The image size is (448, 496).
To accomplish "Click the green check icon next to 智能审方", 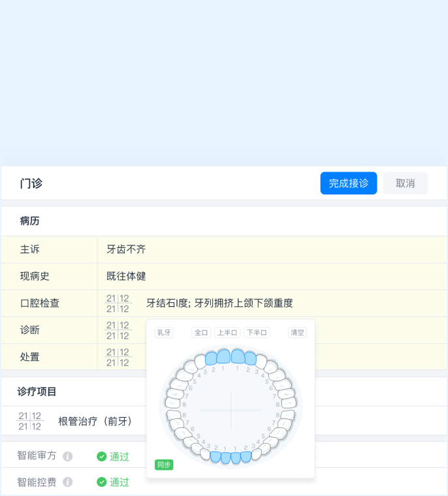I will (101, 456).
